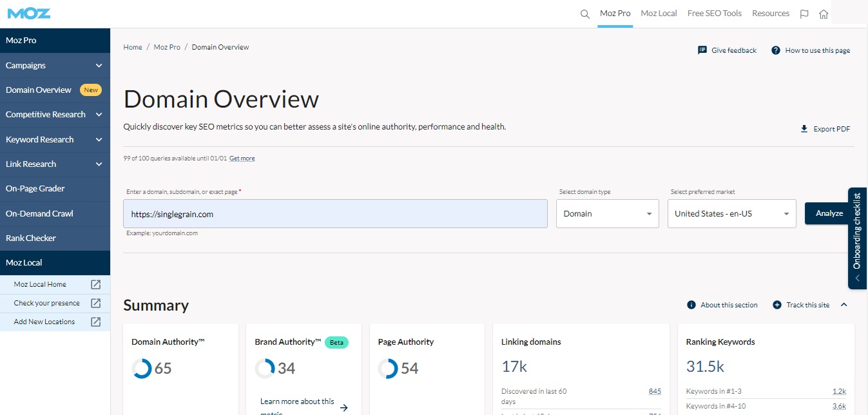The image size is (868, 415).
Task: Expand the Onboarding checklist side tab
Action: click(857, 238)
